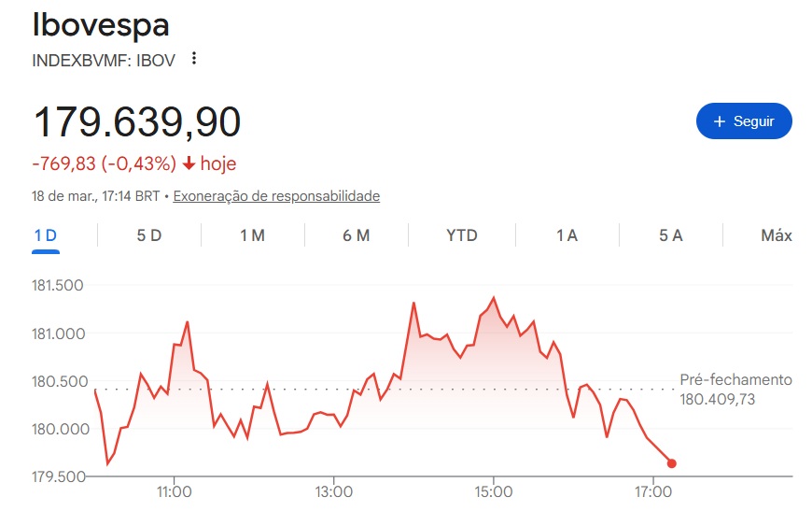Select the 1 A range tab
The image size is (812, 511).
567,235
